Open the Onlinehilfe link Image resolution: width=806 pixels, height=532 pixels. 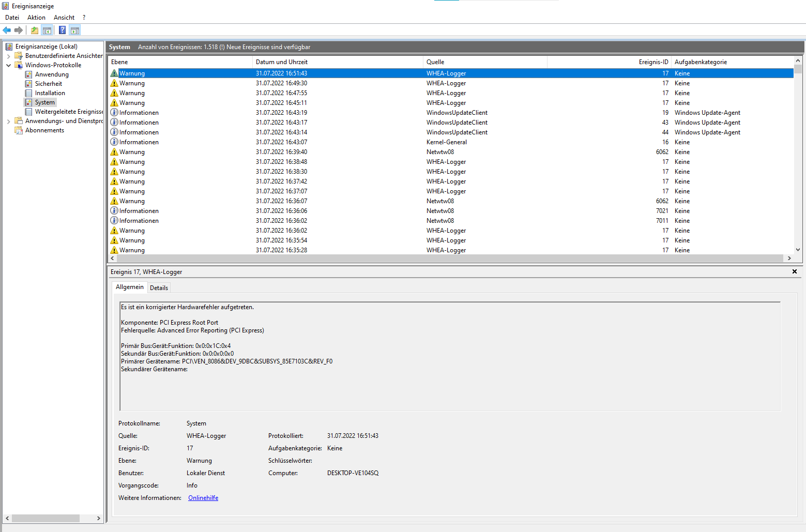pos(203,498)
